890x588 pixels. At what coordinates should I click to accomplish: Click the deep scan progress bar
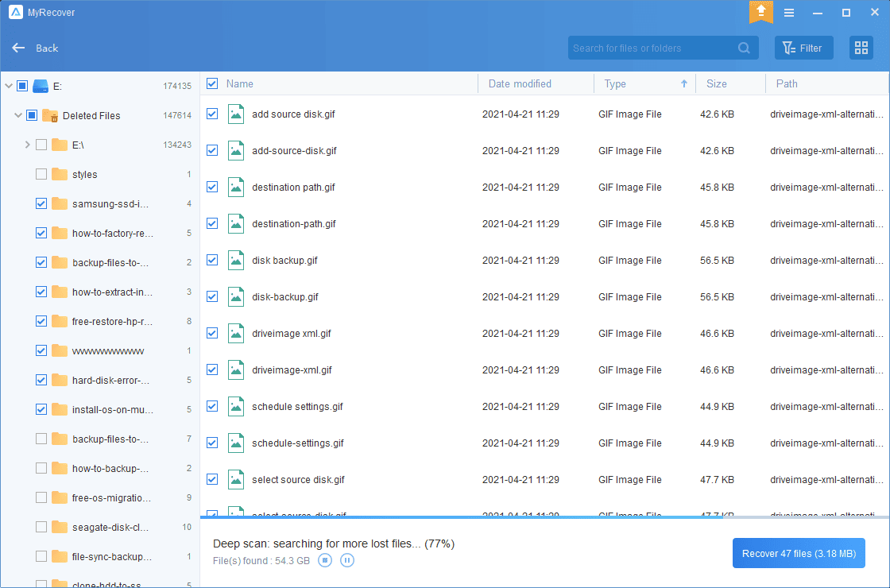click(545, 517)
